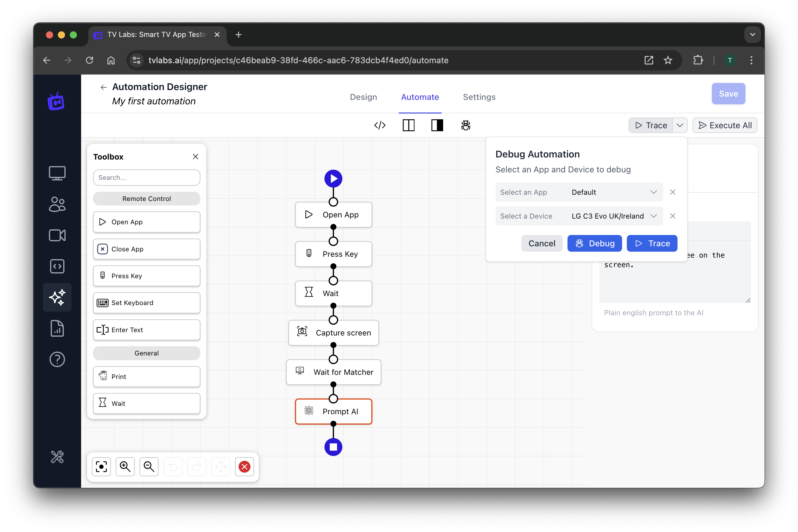The width and height of the screenshot is (798, 532).
Task: Toggle dark split-panel view icon
Action: pyautogui.click(x=436, y=125)
